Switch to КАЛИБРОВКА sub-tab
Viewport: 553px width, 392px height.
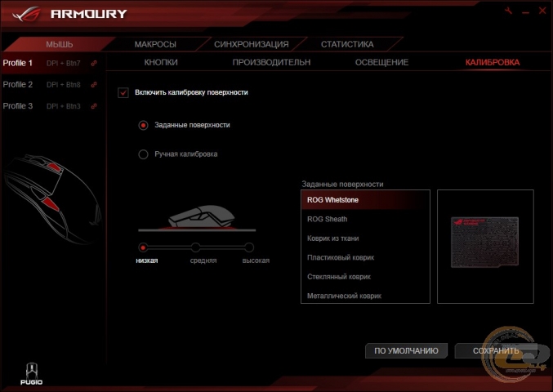(x=493, y=62)
